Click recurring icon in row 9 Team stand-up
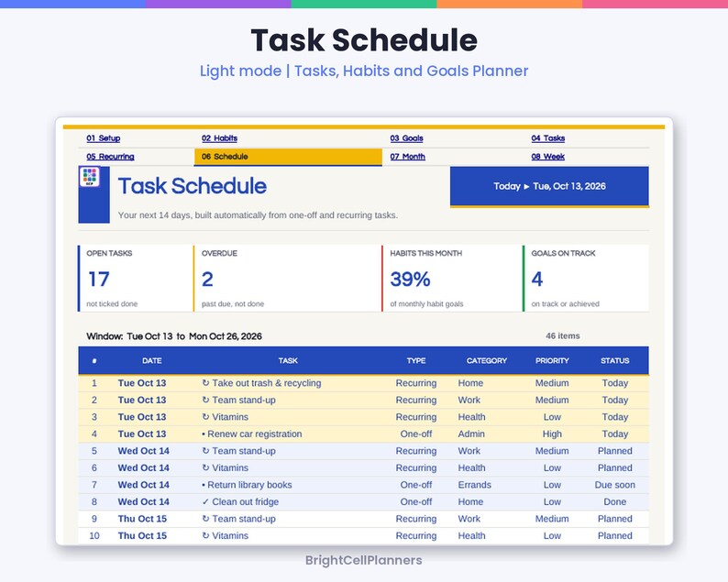Image resolution: width=728 pixels, height=582 pixels. coord(205,519)
